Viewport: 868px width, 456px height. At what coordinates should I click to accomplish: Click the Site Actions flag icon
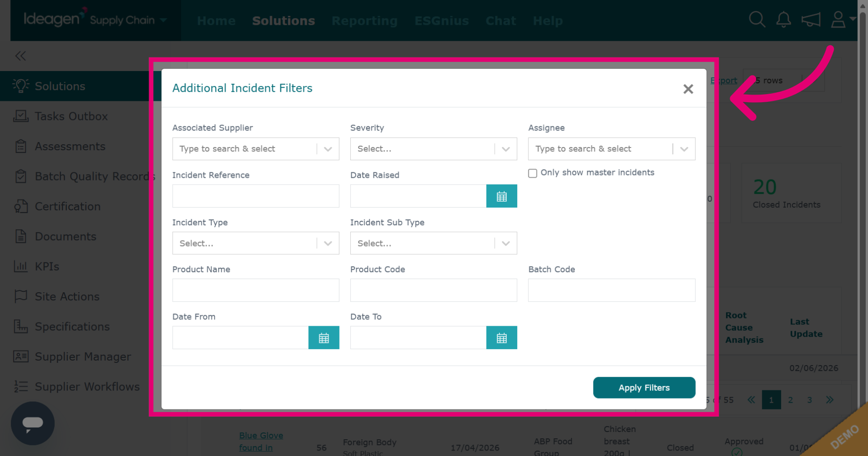21,296
